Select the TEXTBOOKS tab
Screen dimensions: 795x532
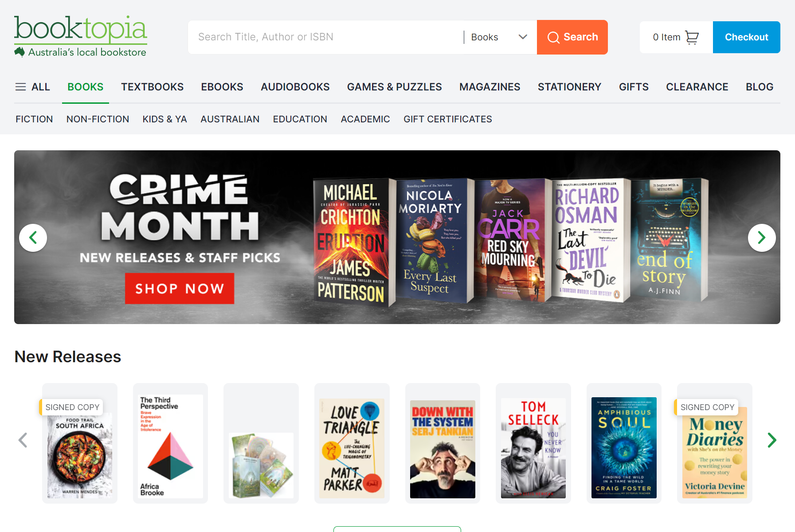tap(153, 87)
